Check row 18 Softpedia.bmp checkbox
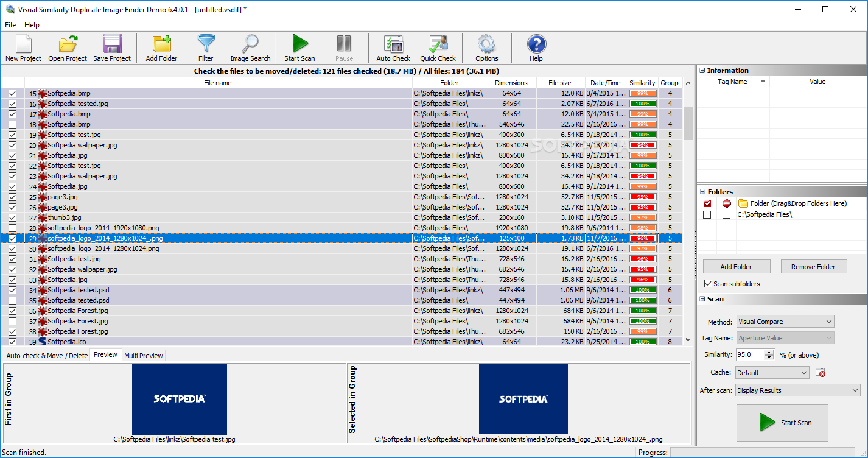868x458 pixels. pyautogui.click(x=12, y=125)
